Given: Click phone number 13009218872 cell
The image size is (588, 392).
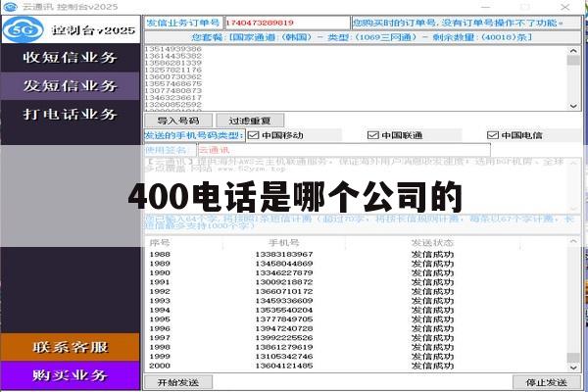Looking at the screenshot, I should click(x=284, y=282).
